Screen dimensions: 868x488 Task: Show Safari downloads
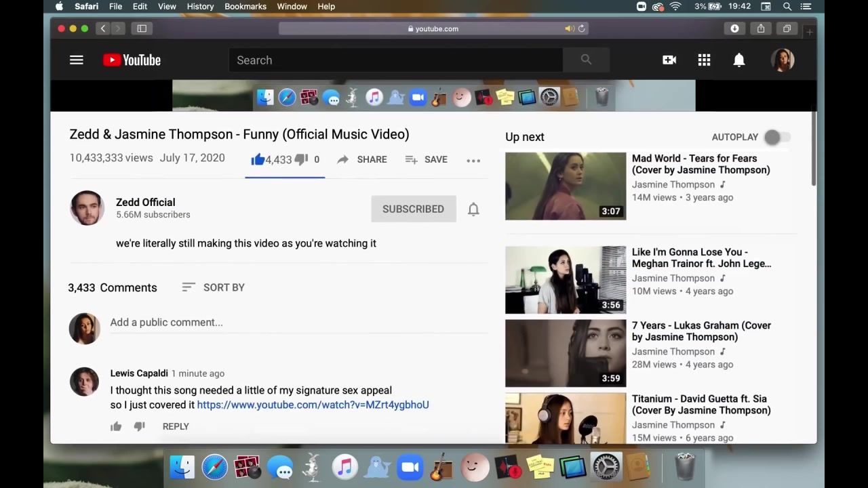[x=734, y=28]
